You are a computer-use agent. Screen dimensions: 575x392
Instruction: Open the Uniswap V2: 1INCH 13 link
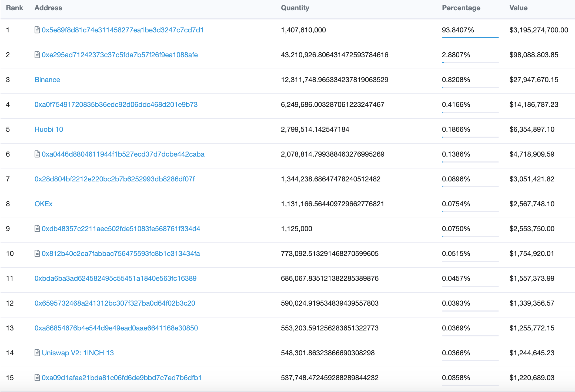coord(78,353)
